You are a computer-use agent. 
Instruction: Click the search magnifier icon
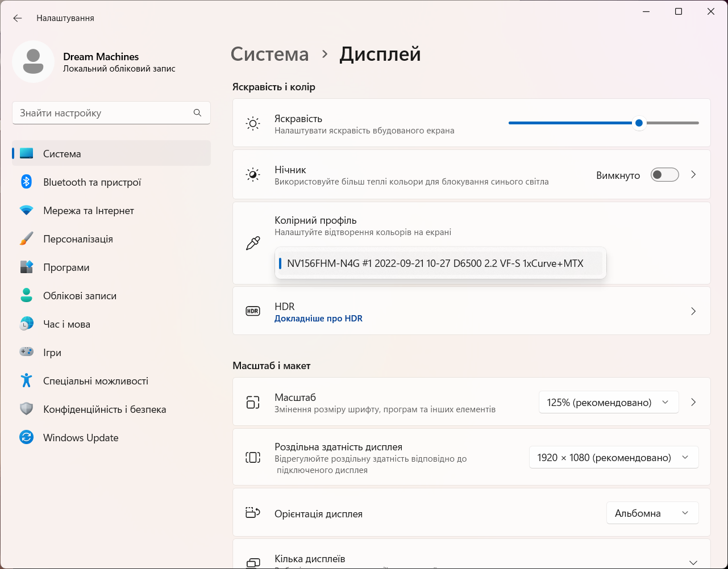pyautogui.click(x=197, y=113)
